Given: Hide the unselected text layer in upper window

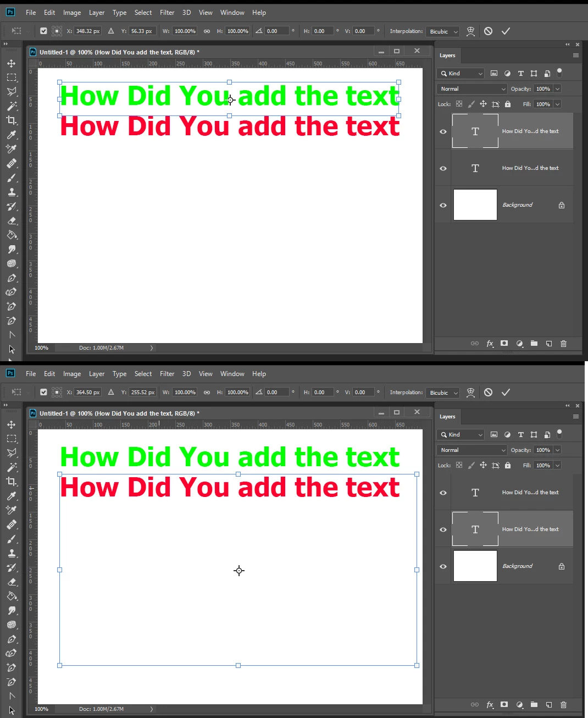Looking at the screenshot, I should click(x=443, y=168).
